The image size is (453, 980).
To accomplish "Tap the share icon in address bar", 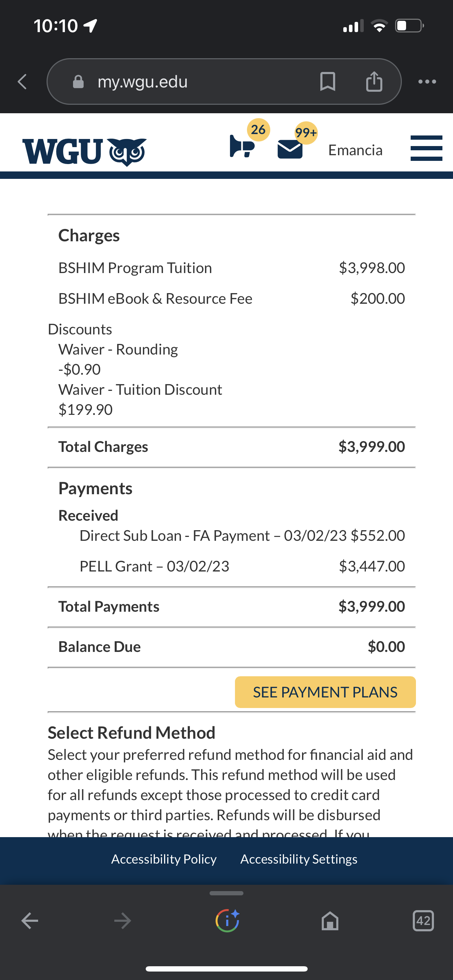I will [374, 81].
